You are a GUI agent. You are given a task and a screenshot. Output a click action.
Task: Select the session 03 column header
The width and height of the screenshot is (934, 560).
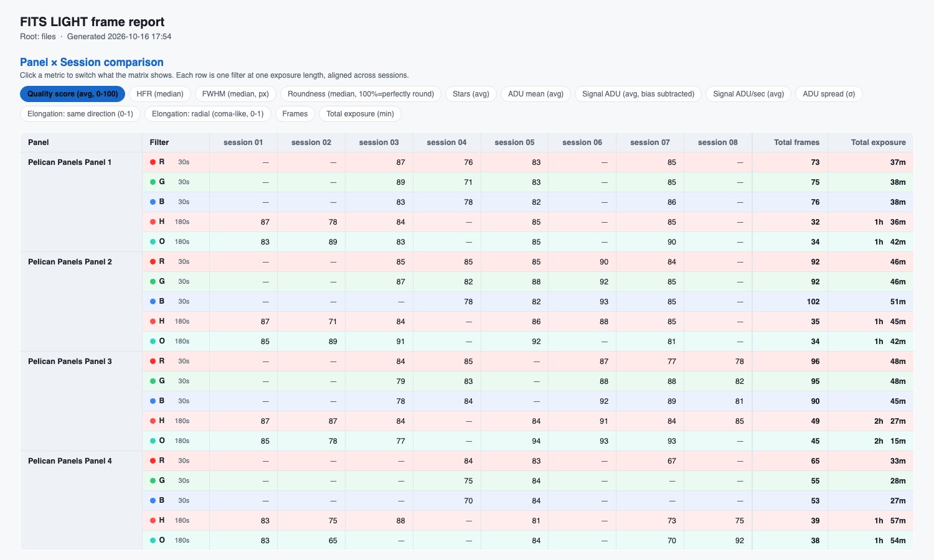[x=379, y=142]
